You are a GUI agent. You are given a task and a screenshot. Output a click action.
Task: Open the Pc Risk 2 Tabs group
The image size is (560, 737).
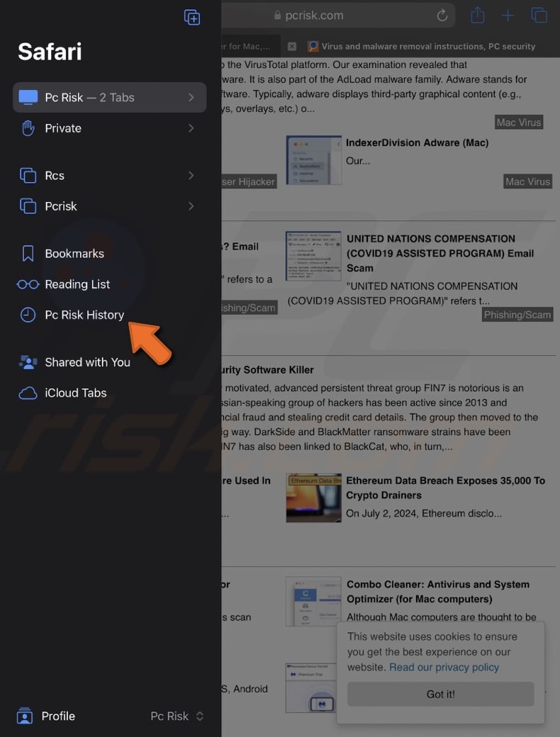click(x=110, y=97)
